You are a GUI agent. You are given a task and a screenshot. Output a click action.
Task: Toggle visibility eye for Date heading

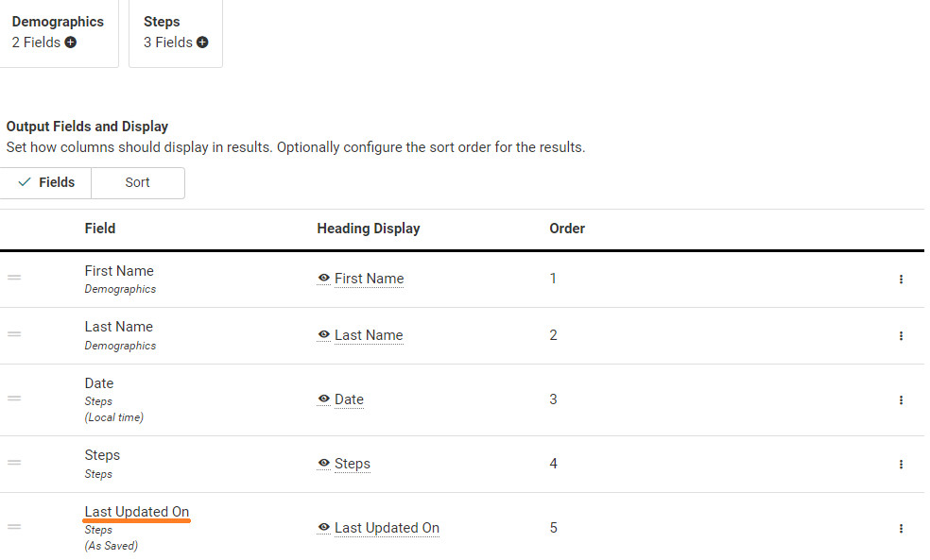[x=324, y=399]
